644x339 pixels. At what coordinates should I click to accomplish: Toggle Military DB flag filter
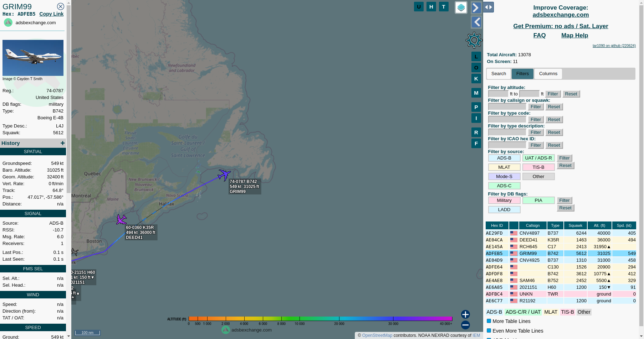pos(504,200)
